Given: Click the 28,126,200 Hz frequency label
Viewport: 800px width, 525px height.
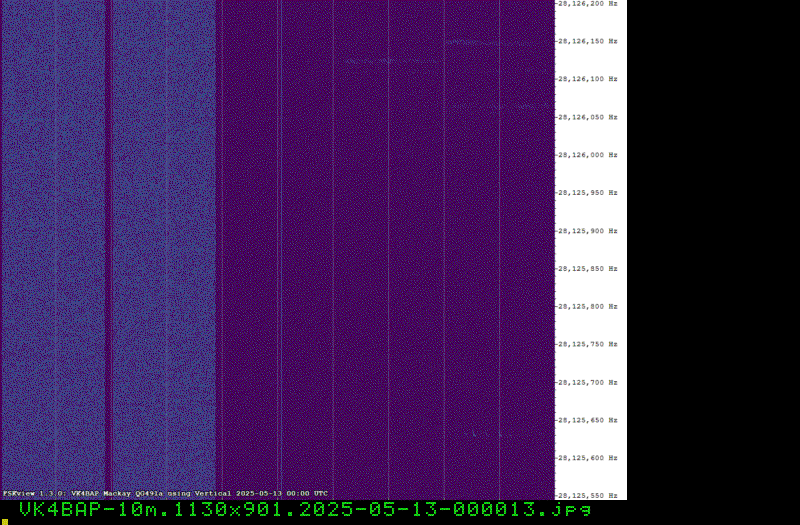Looking at the screenshot, I should (588, 4).
